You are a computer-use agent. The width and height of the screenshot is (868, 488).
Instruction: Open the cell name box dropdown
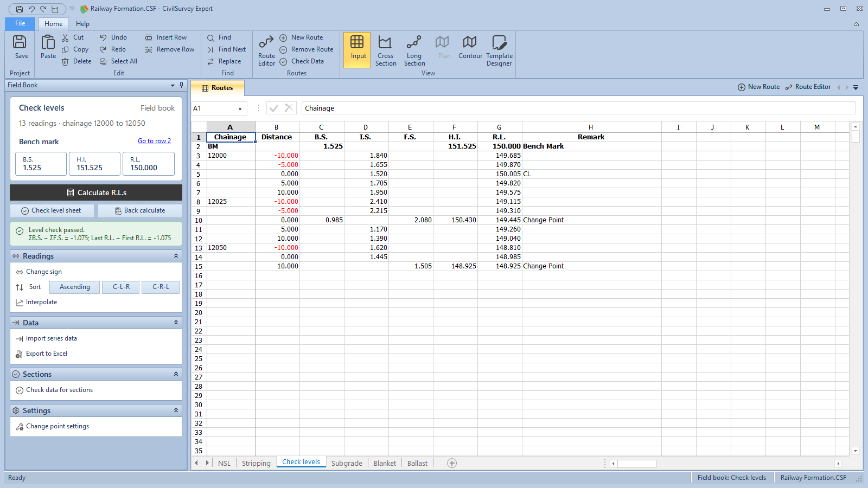(240, 108)
